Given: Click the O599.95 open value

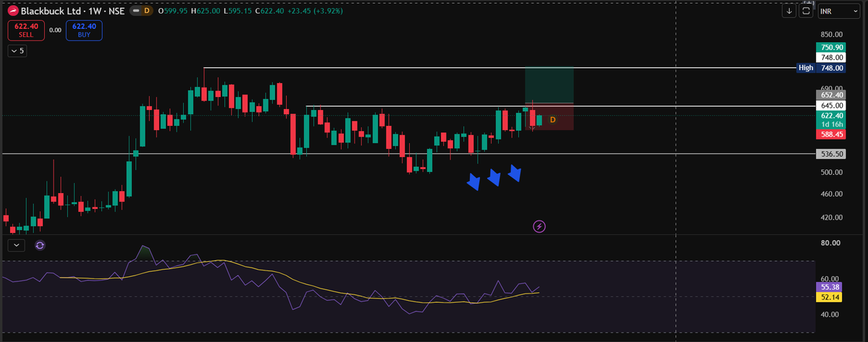Looking at the screenshot, I should [x=172, y=11].
